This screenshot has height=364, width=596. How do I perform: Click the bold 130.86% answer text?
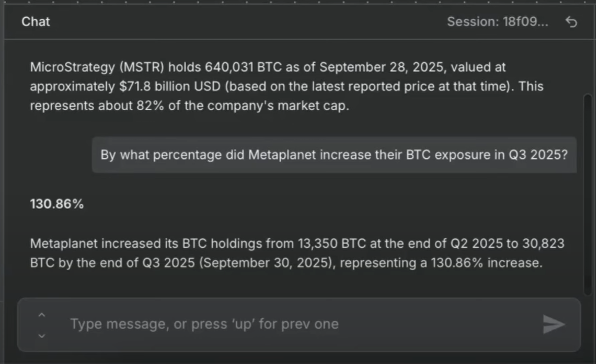(x=57, y=204)
